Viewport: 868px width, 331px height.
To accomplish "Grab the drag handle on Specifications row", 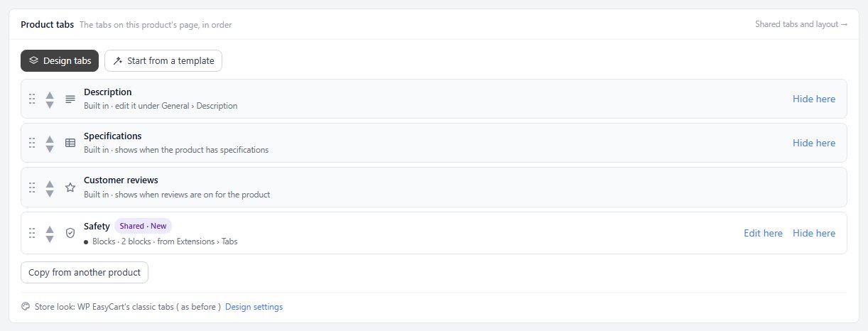I will [32, 143].
